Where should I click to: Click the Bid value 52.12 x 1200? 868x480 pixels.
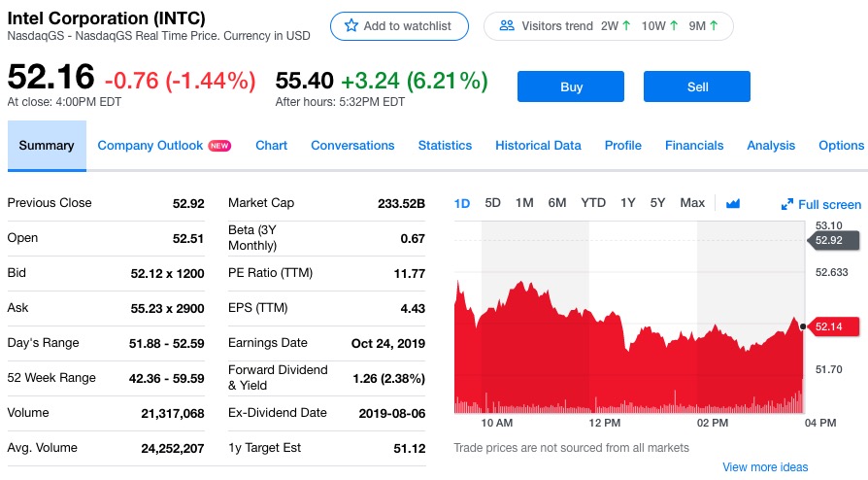coord(167,273)
